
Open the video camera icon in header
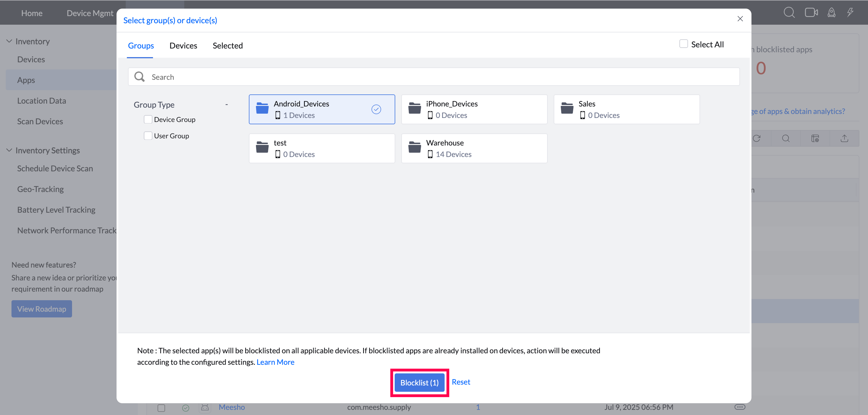point(811,13)
